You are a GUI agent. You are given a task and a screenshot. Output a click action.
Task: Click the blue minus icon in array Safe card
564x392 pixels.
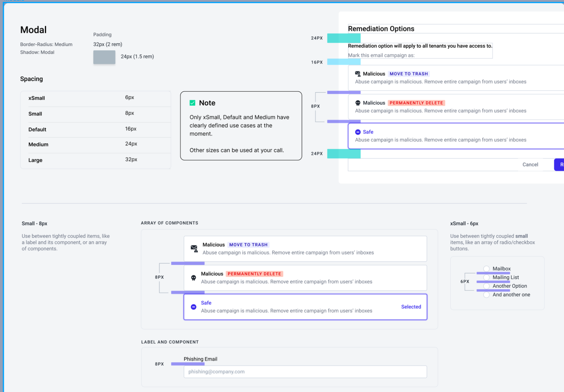coord(194,307)
